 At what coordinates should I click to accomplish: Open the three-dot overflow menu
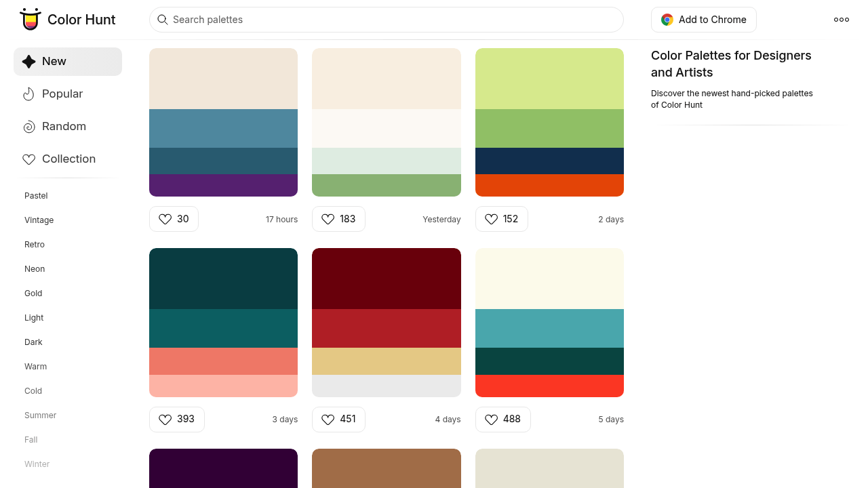click(841, 20)
